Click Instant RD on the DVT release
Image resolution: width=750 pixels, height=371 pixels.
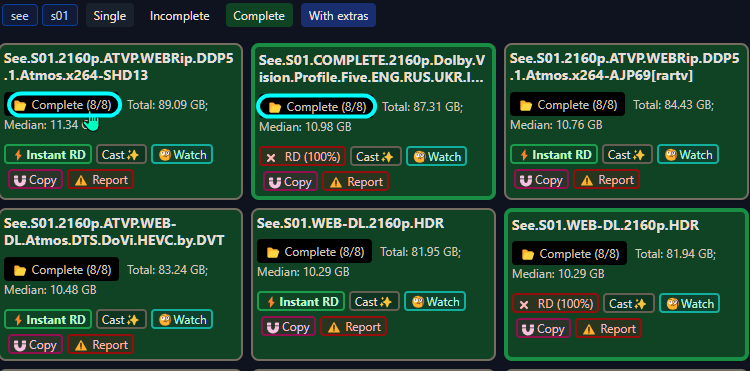click(x=47, y=319)
